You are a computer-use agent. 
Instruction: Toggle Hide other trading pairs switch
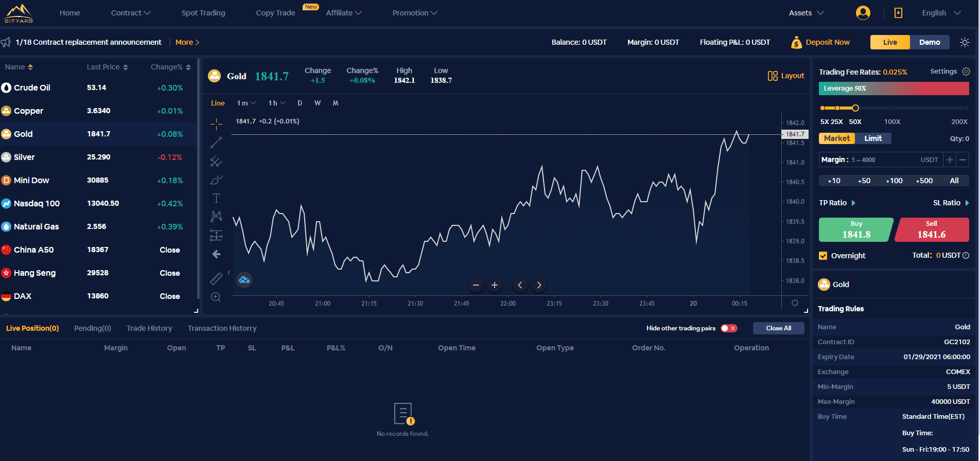(729, 328)
